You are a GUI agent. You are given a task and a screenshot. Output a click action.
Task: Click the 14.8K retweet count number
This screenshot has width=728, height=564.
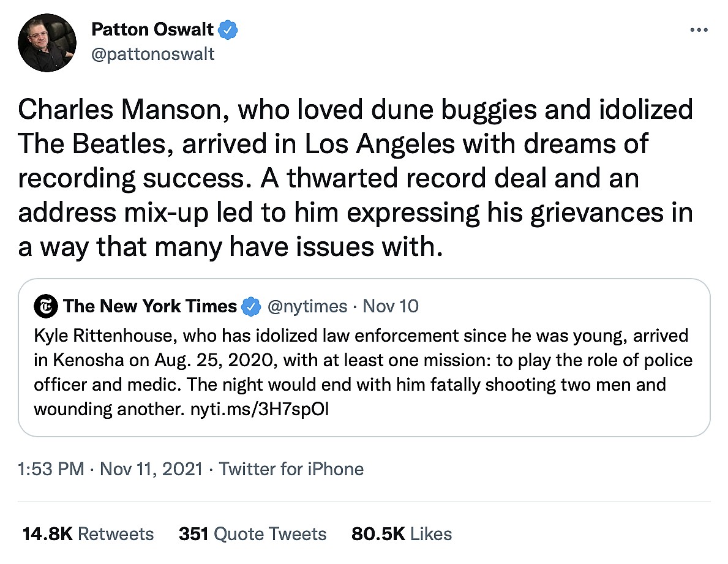tap(48, 533)
